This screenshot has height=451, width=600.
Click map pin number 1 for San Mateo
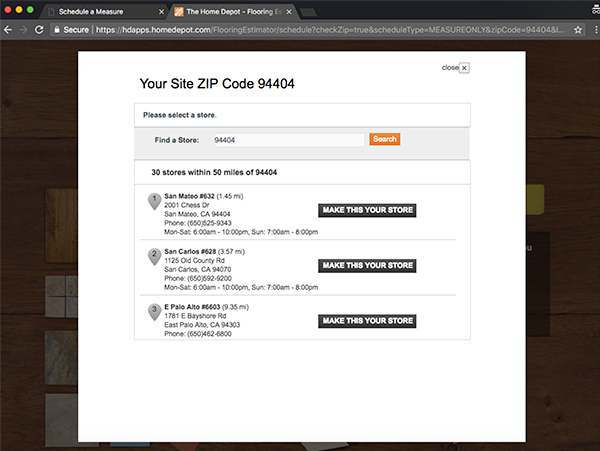[155, 201]
